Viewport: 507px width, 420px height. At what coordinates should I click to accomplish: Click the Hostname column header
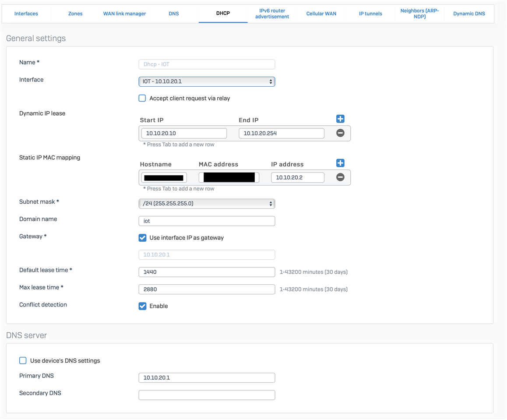click(156, 164)
